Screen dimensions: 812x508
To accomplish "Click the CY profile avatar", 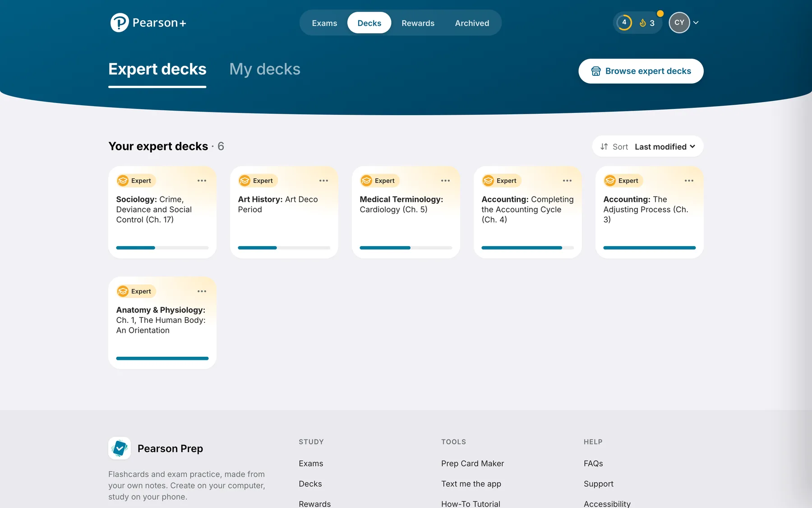I will pos(679,23).
